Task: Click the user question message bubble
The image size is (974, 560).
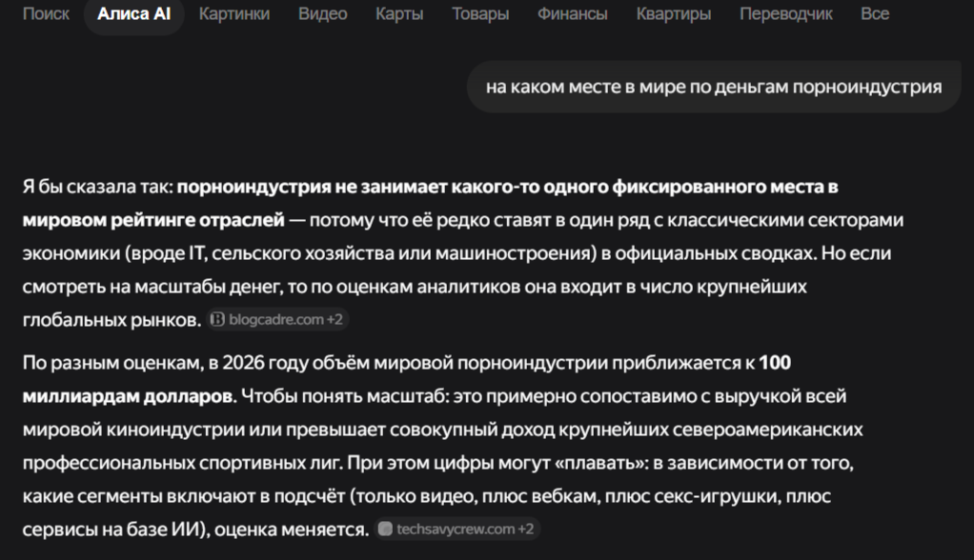Action: (x=714, y=87)
